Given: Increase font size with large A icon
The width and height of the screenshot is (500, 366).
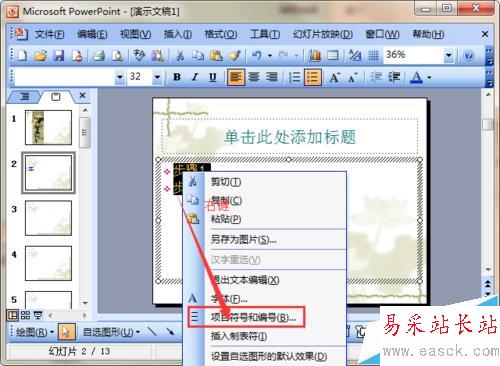Looking at the screenshot, I should point(334,77).
